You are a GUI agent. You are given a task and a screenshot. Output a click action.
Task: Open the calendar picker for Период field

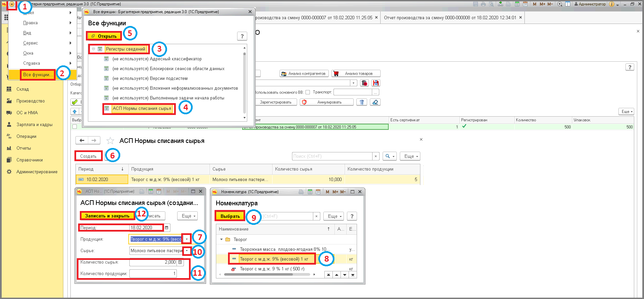coord(166,228)
